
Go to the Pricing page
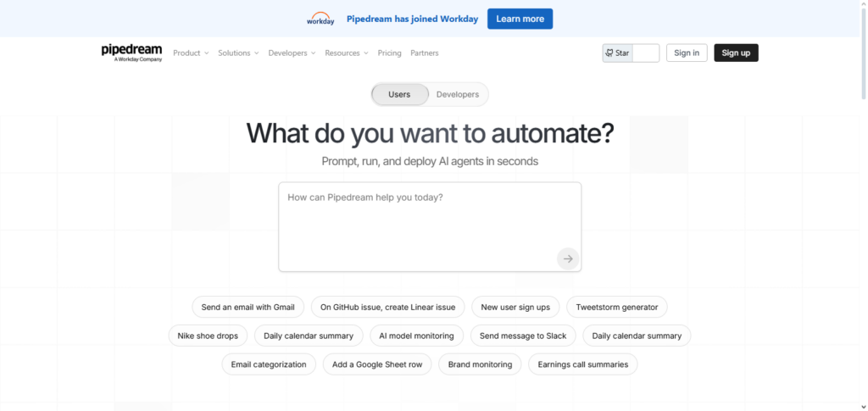pyautogui.click(x=390, y=53)
